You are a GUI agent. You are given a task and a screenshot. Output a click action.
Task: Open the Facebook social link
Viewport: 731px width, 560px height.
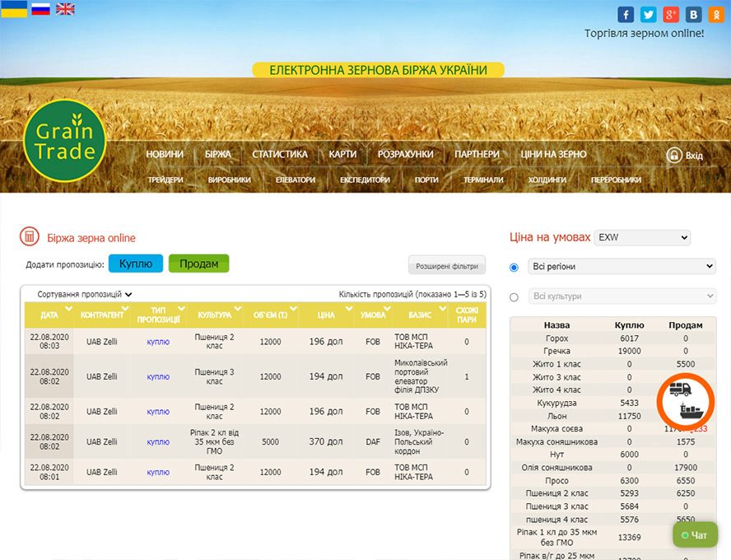coord(626,15)
